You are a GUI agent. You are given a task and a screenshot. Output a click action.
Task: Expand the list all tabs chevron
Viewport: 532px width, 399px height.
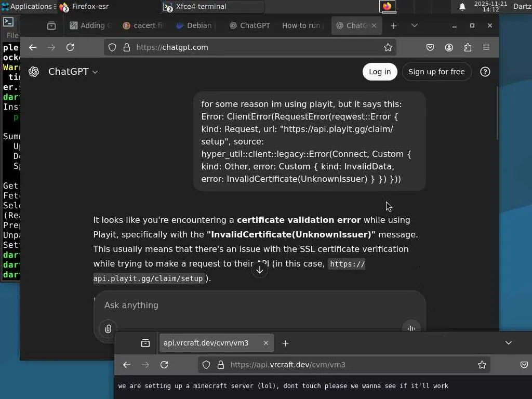click(x=414, y=25)
